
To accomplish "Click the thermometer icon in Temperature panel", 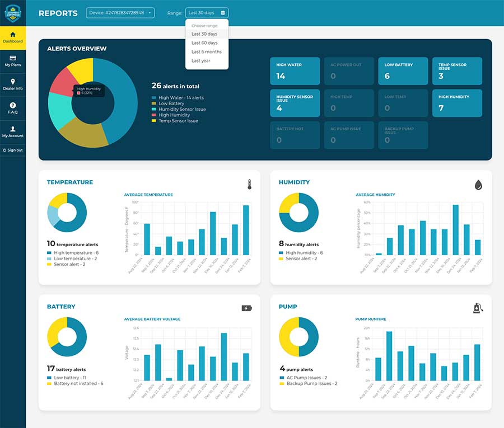I will (249, 184).
